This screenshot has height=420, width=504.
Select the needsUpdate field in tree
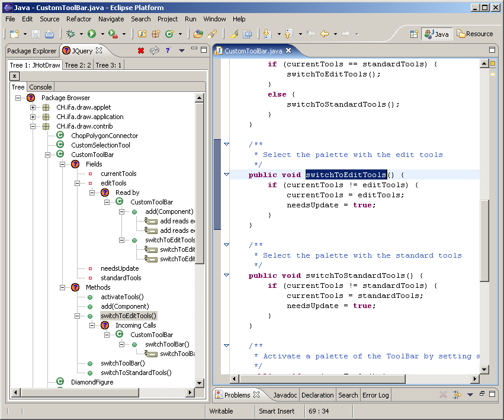tap(120, 268)
